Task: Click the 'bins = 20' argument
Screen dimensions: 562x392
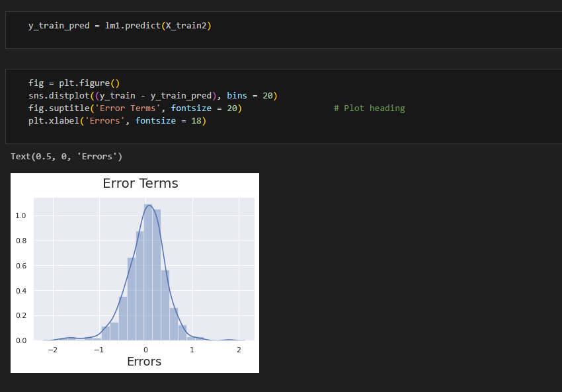Action: point(250,96)
